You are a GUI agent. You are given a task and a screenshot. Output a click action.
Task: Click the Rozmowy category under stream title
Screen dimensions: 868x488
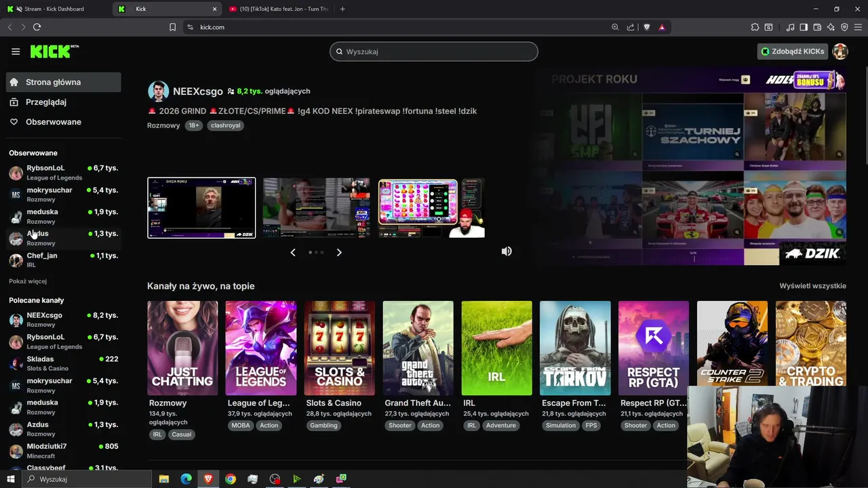[x=163, y=125]
